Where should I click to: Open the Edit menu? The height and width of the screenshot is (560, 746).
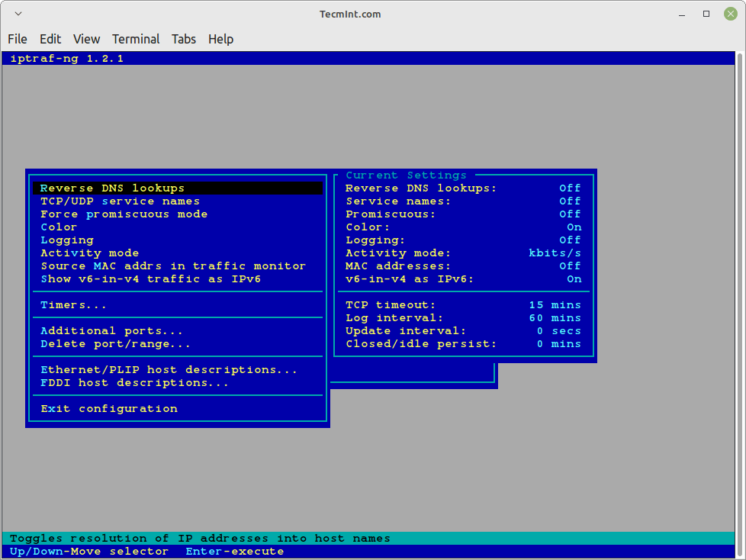pos(50,39)
